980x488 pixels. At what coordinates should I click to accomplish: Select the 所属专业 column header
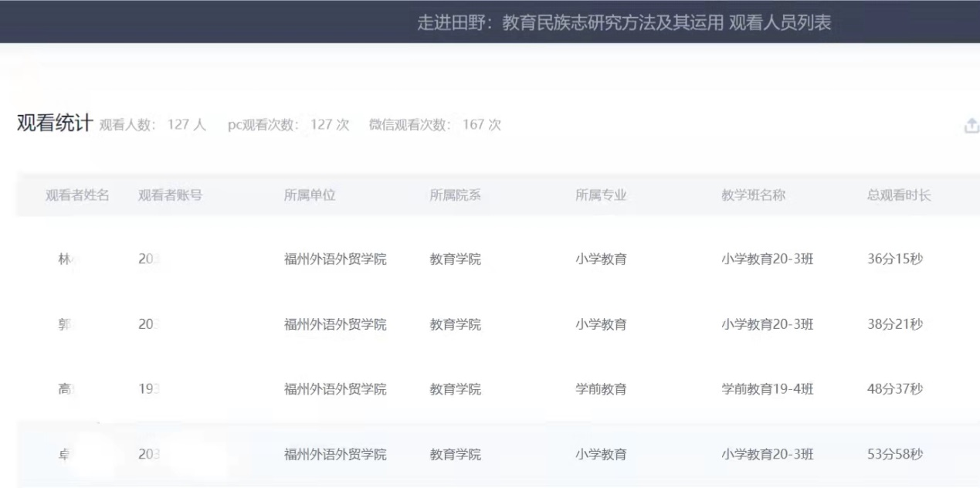pos(600,195)
